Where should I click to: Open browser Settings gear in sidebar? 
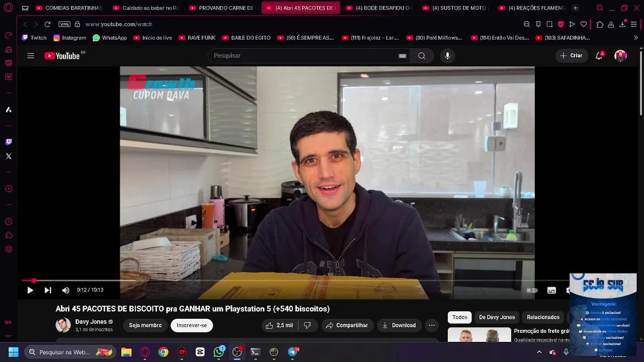click(9, 249)
